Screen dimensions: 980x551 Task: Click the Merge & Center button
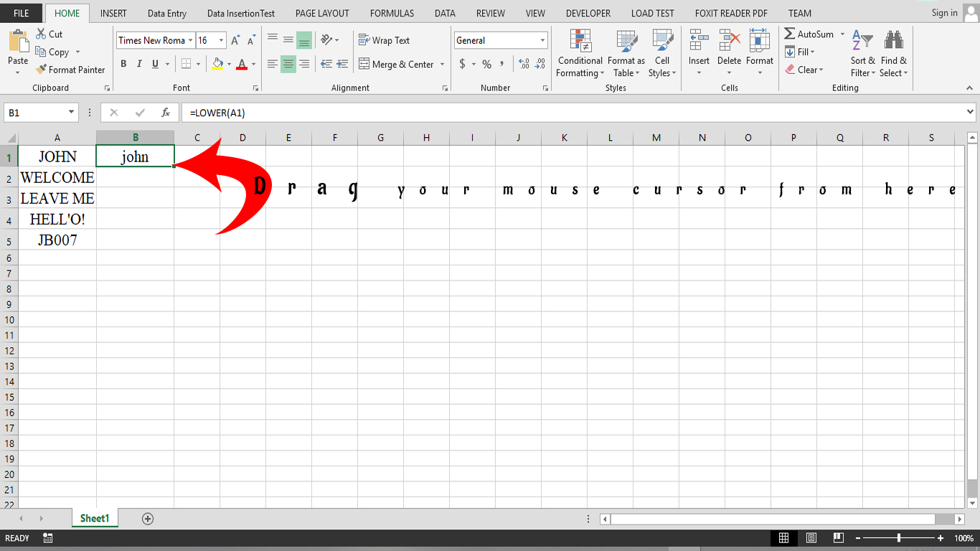pos(397,65)
